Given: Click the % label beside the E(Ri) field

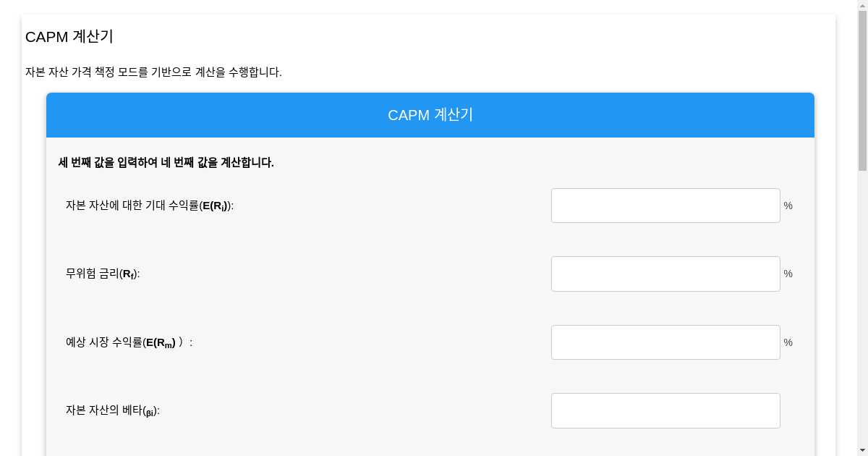Looking at the screenshot, I should coord(788,206).
